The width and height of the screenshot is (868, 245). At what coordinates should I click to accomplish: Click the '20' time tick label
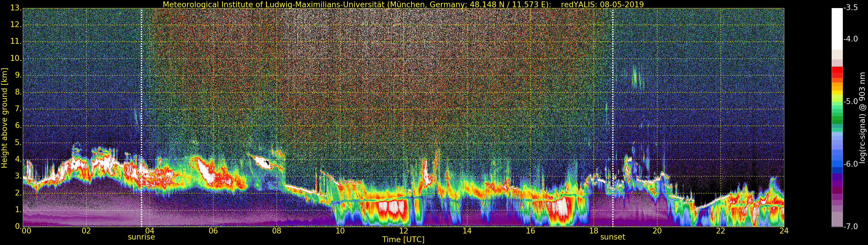657,231
